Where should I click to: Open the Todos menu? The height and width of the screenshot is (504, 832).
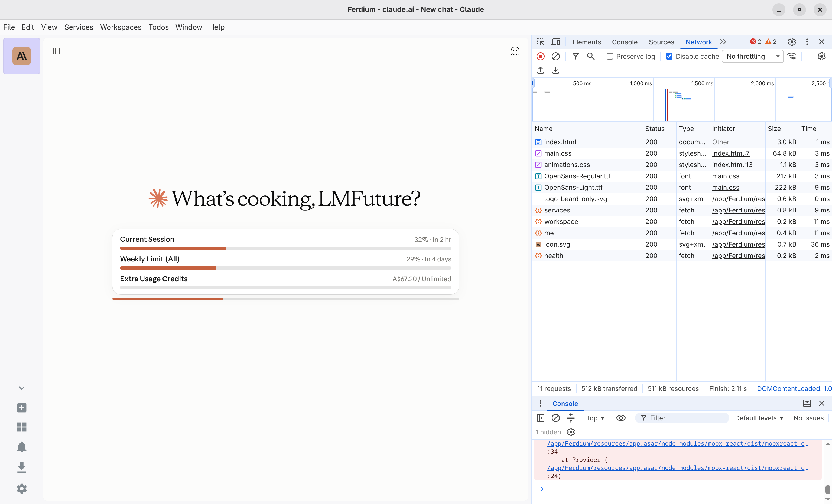(158, 27)
